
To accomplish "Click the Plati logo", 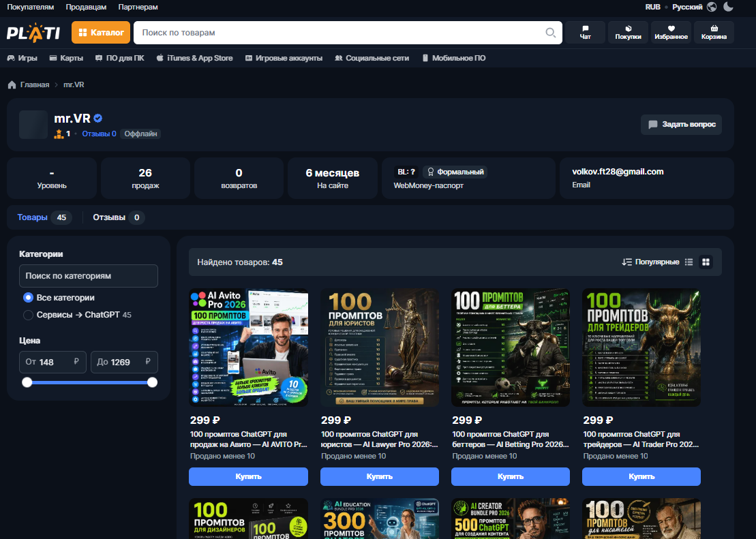I will (33, 32).
